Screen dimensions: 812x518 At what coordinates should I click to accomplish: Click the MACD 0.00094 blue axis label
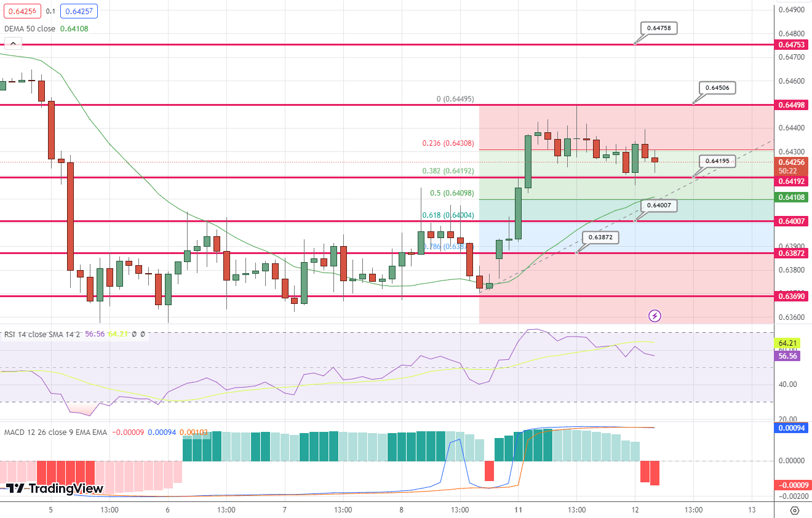point(792,428)
